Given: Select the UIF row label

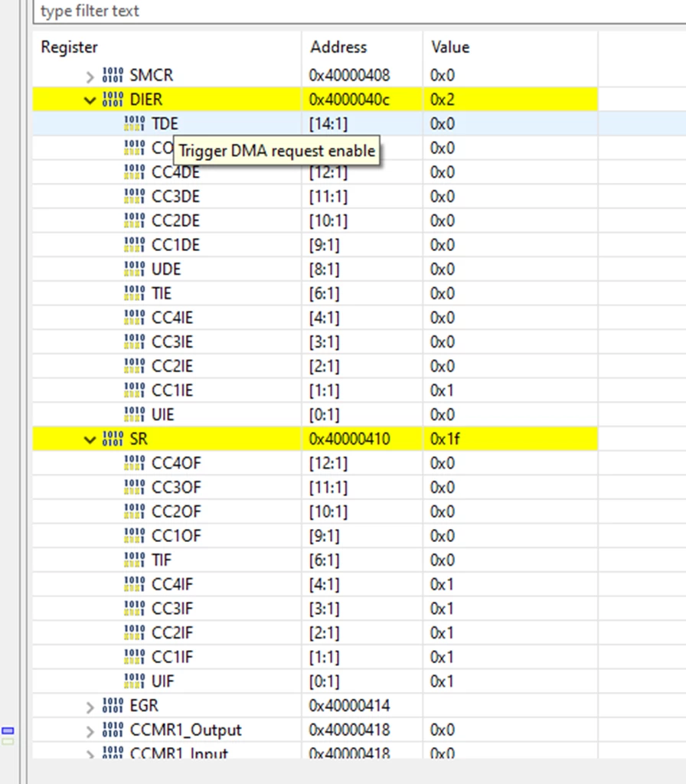Looking at the screenshot, I should (163, 681).
